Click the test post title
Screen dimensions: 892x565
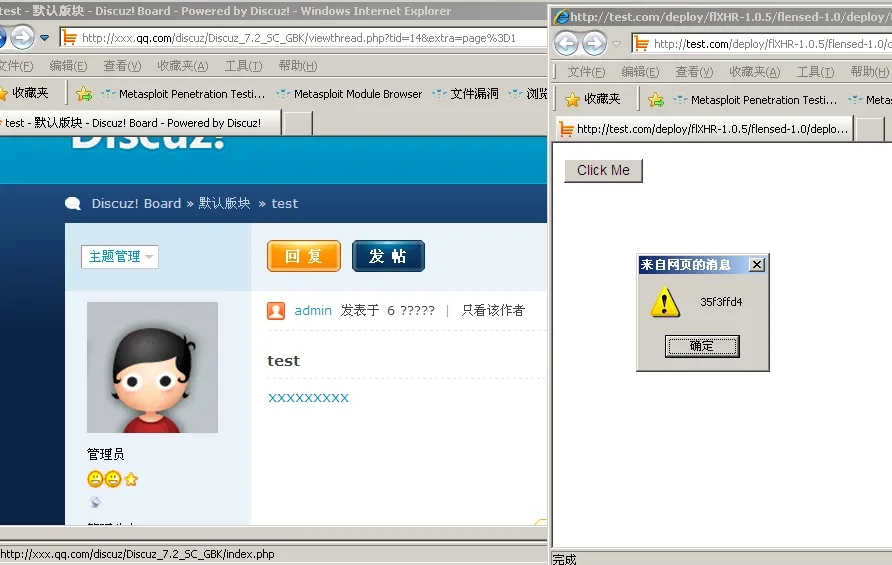click(x=283, y=361)
